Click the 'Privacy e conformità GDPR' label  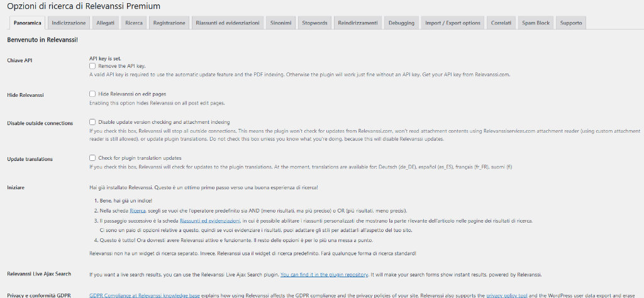pos(40,295)
